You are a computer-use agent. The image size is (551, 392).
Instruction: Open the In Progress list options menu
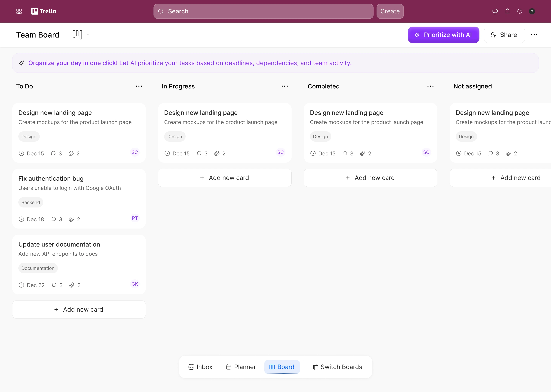click(285, 86)
